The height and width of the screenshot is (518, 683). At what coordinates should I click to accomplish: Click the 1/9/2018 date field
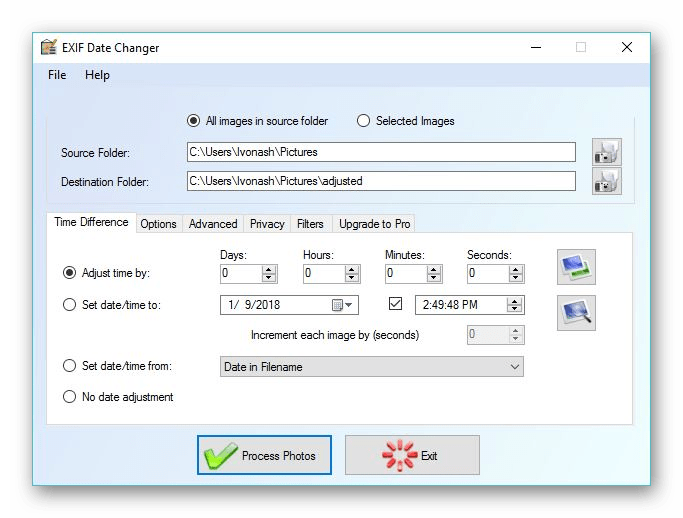[289, 305]
